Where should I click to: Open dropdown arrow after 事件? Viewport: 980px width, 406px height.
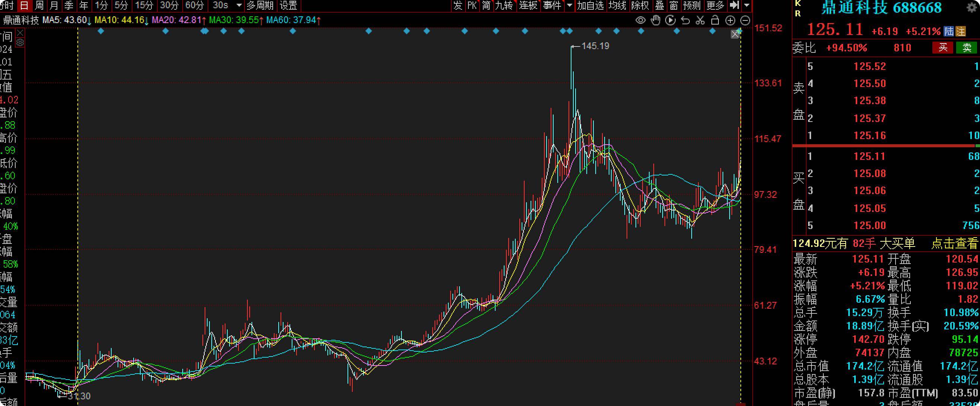570,5
